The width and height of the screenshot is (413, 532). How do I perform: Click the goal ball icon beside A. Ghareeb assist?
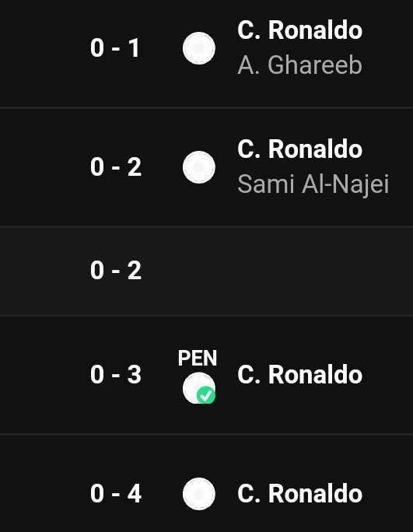point(199,48)
